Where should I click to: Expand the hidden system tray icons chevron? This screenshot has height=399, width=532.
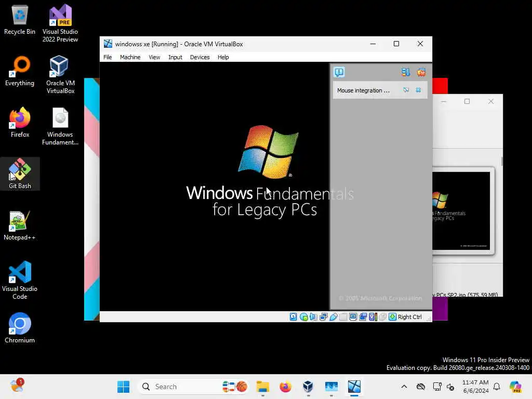pos(404,387)
